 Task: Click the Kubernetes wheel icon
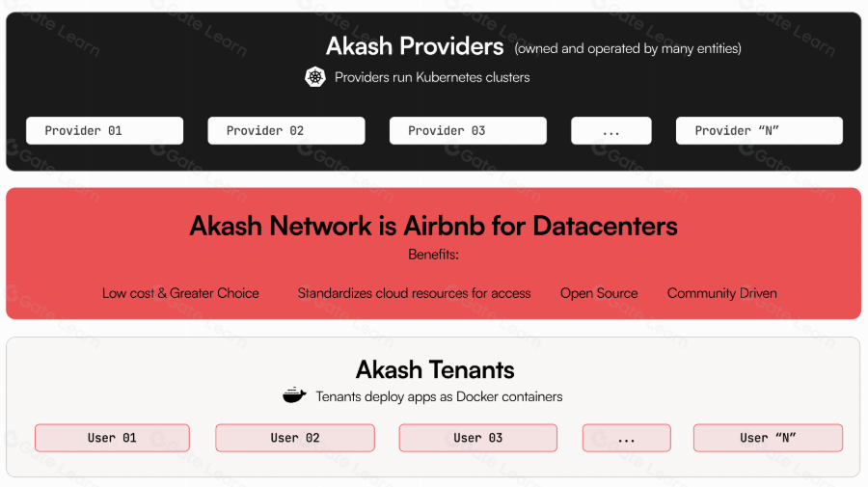[x=315, y=77]
